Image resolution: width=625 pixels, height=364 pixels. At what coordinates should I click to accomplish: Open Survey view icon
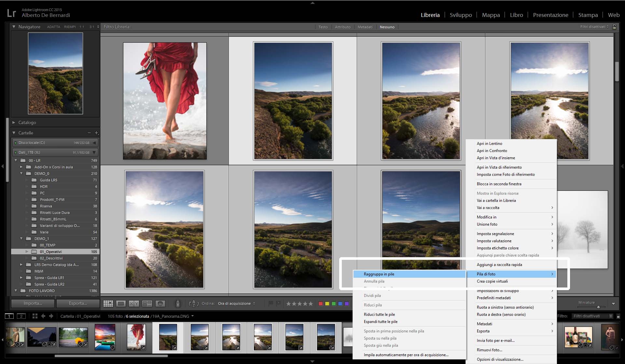pyautogui.click(x=147, y=303)
